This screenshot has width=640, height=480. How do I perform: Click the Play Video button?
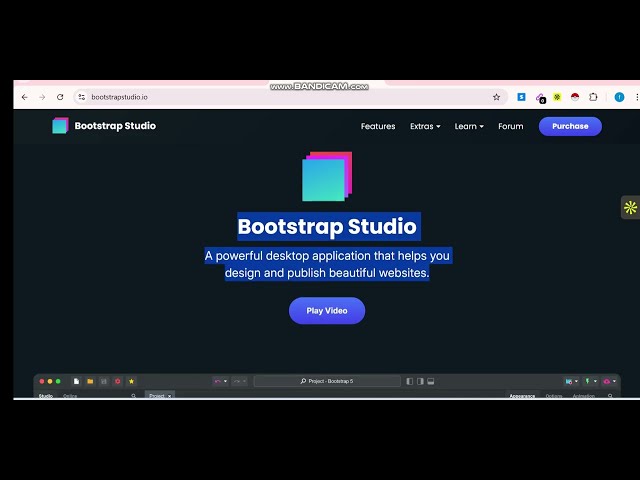click(x=327, y=311)
